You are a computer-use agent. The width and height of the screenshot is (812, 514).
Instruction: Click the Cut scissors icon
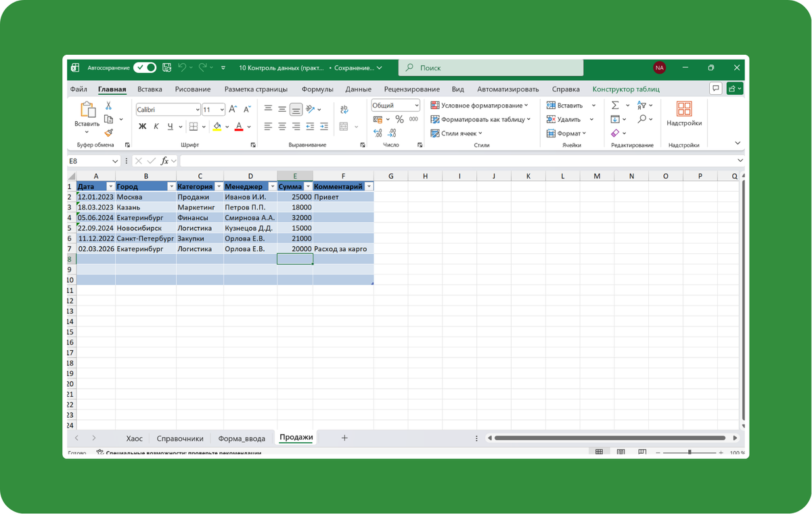(108, 106)
